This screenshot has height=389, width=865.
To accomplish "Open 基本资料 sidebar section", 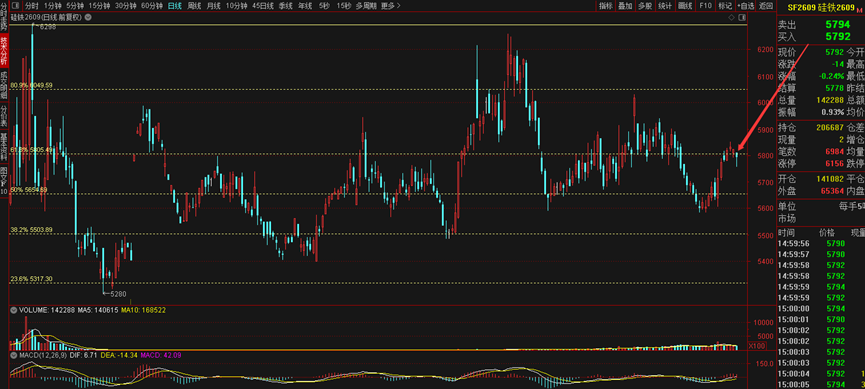I will [4, 147].
